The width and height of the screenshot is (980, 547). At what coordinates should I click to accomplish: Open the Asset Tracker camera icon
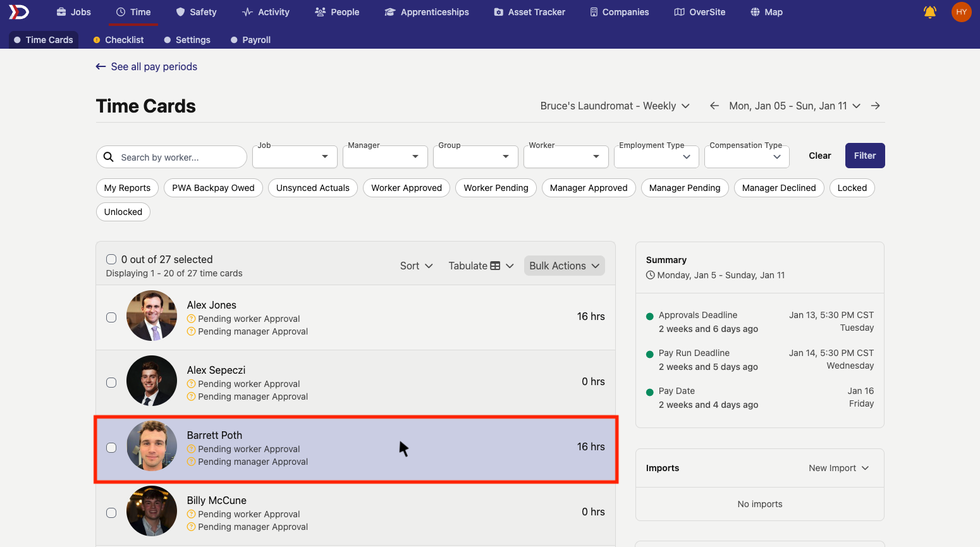(x=498, y=12)
